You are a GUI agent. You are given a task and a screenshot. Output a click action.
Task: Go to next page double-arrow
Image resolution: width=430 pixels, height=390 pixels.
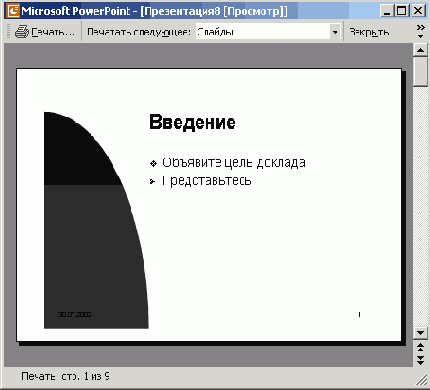tap(420, 360)
